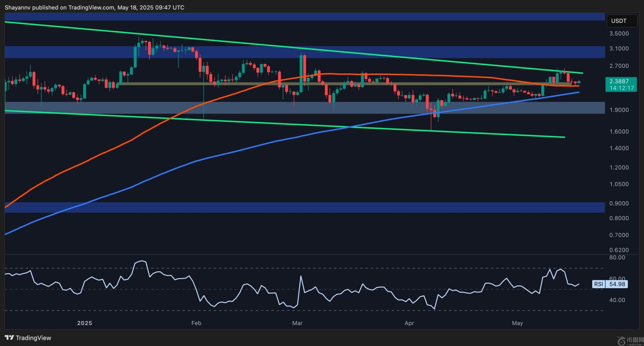Image resolution: width=644 pixels, height=346 pixels.
Task: Click the 2025 time axis label
Action: (x=85, y=323)
